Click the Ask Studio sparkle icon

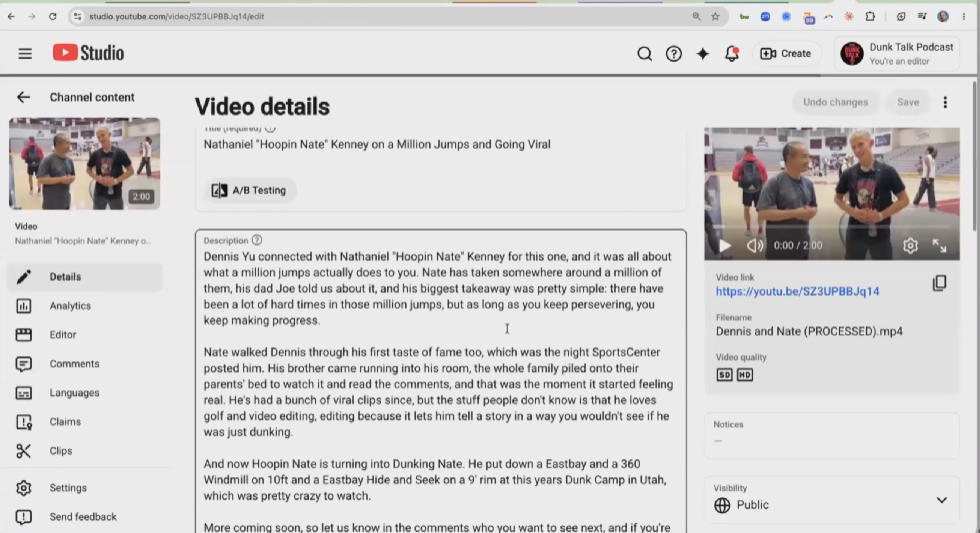point(702,54)
